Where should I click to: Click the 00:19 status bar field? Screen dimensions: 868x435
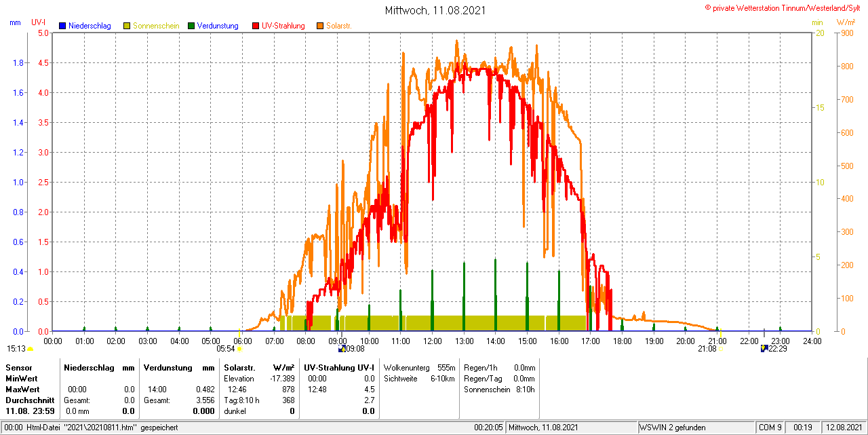click(803, 428)
